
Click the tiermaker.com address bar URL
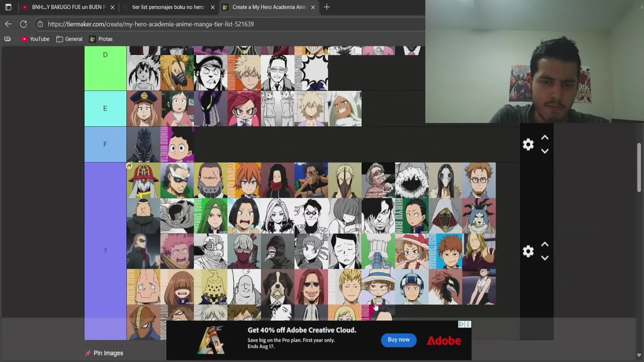tap(150, 24)
